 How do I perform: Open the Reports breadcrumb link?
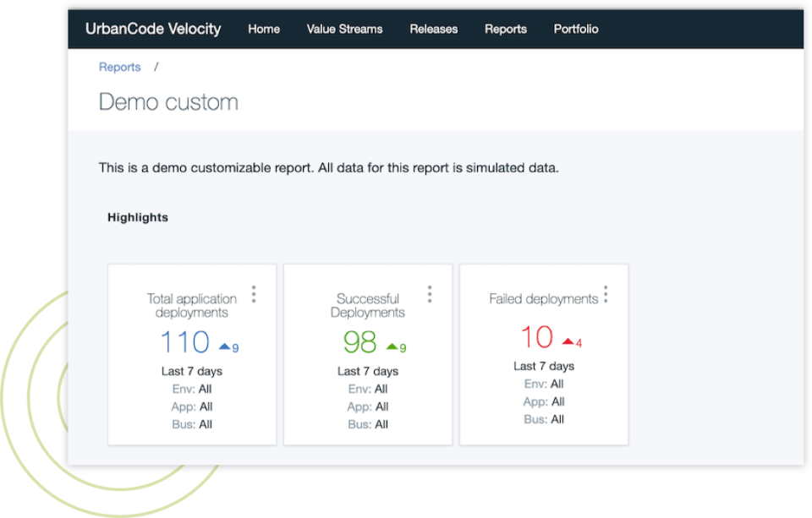click(119, 67)
